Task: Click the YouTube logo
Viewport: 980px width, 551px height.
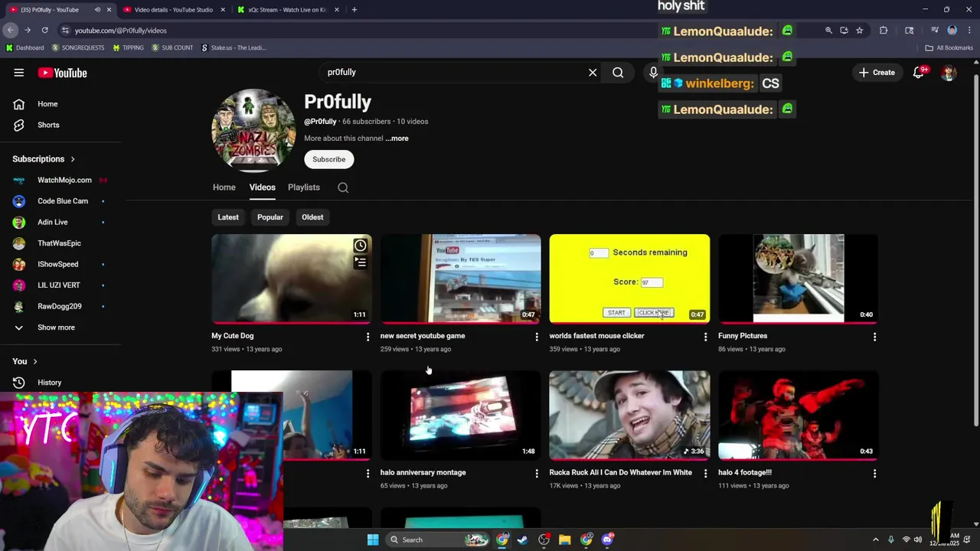Action: [x=63, y=73]
